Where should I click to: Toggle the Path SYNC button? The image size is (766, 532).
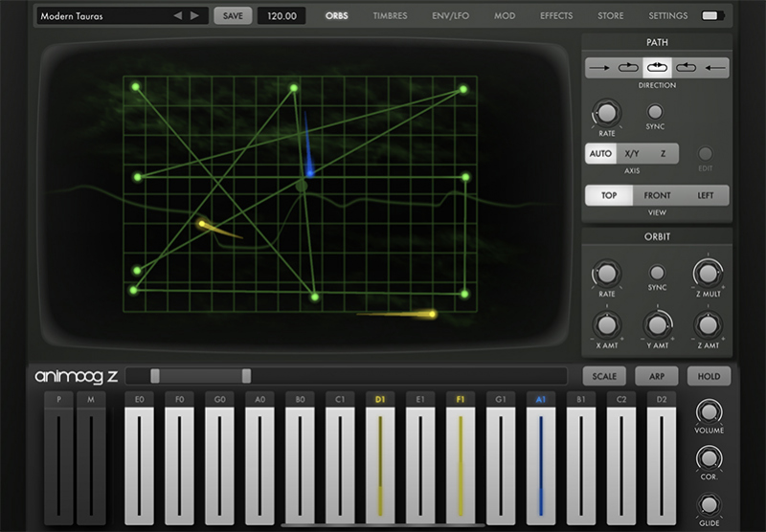656,112
